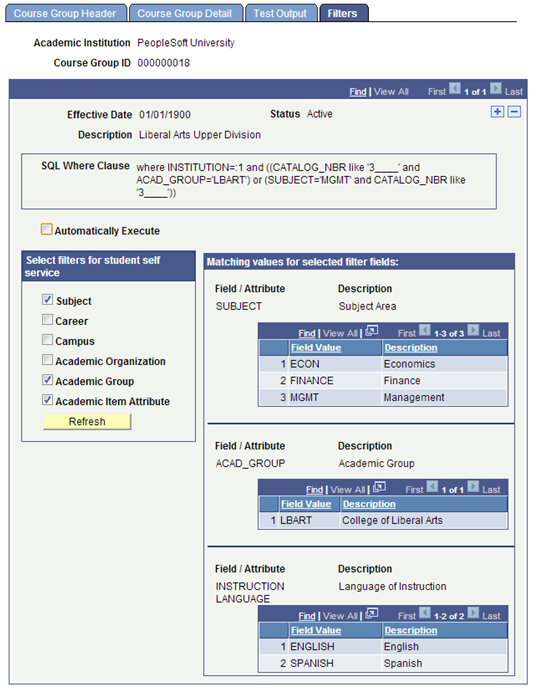533x691 pixels.
Task: Click Last in main header navigation
Action: [514, 92]
